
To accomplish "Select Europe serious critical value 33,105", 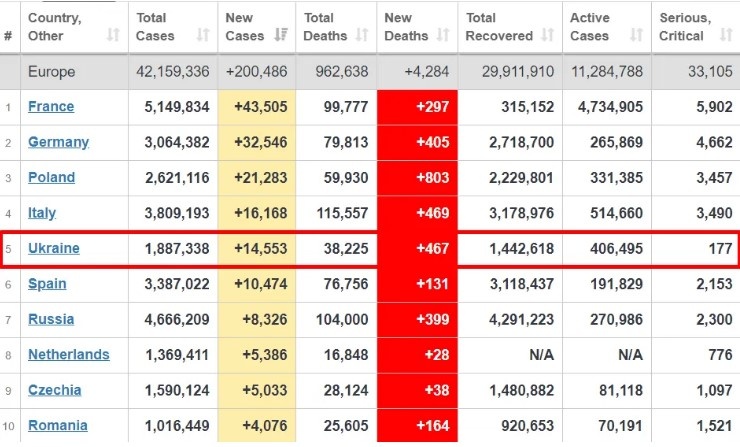I will 710,72.
